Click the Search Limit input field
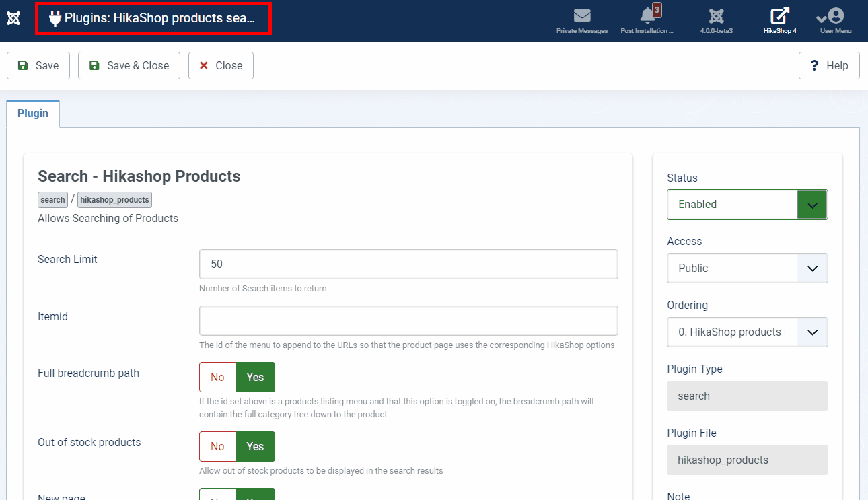 coord(408,264)
